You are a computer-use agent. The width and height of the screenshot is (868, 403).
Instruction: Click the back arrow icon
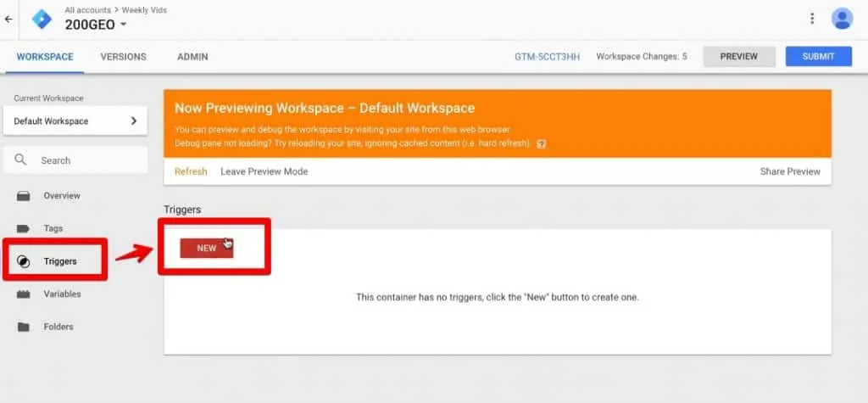point(8,19)
